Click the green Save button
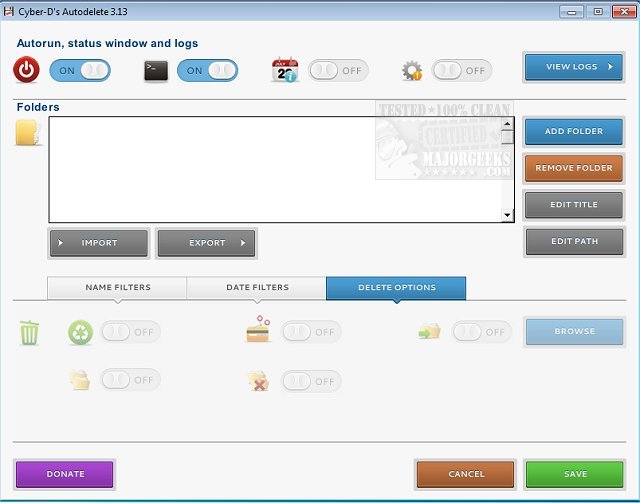Viewport: 640px width, 503px height. tap(574, 474)
